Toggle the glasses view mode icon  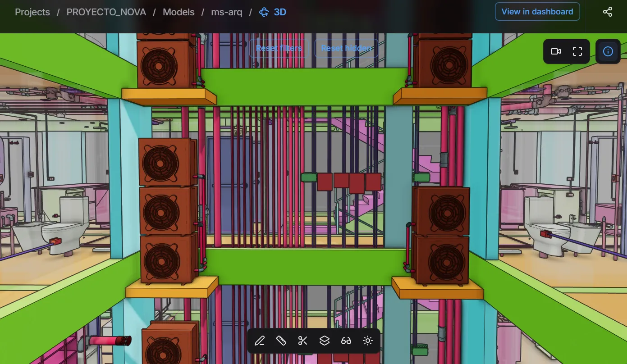346,341
